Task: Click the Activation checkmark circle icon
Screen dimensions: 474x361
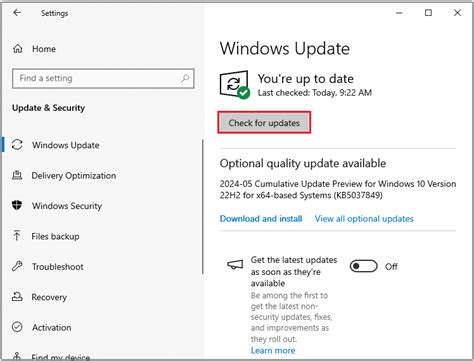Action: (x=17, y=327)
